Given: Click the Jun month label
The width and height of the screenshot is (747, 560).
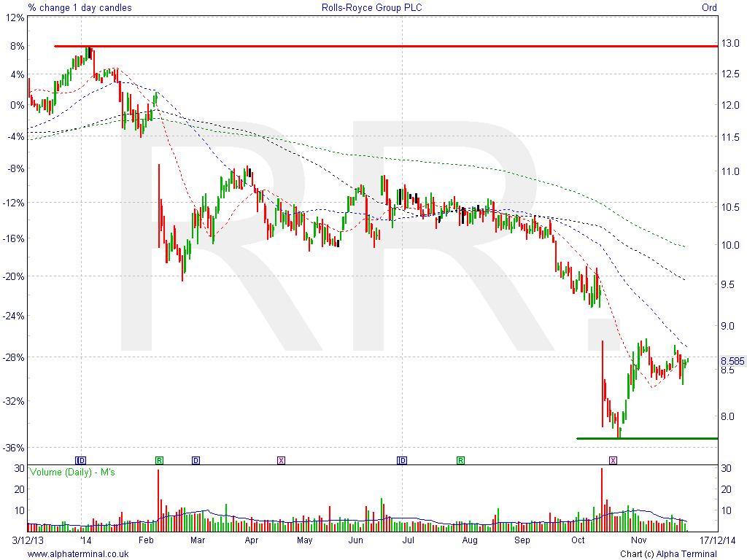Looking at the screenshot, I should [355, 540].
